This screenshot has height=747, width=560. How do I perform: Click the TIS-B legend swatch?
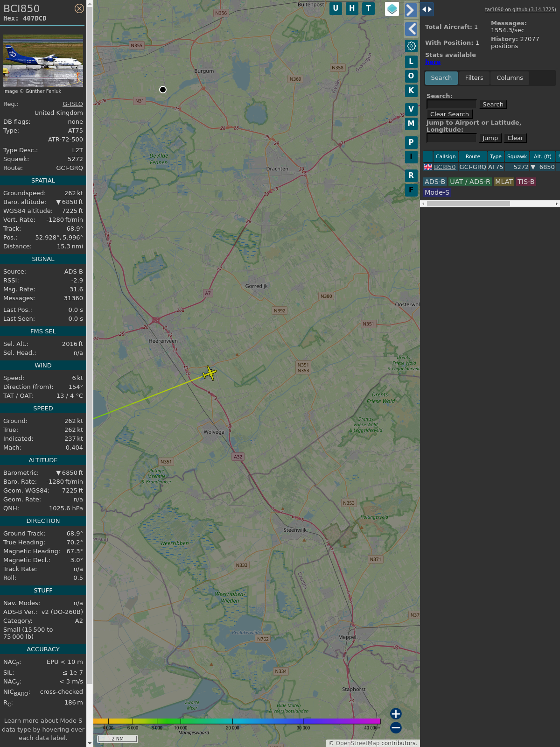point(526,182)
